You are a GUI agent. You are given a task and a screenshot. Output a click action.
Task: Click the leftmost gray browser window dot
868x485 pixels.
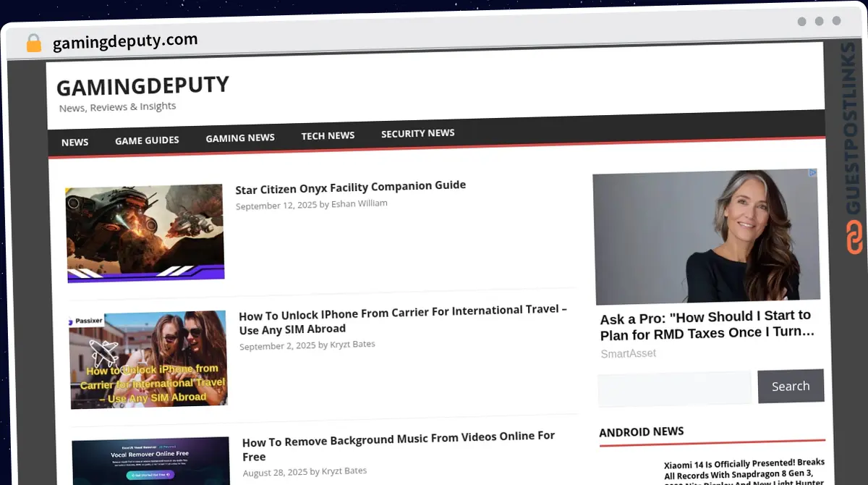[x=801, y=22]
